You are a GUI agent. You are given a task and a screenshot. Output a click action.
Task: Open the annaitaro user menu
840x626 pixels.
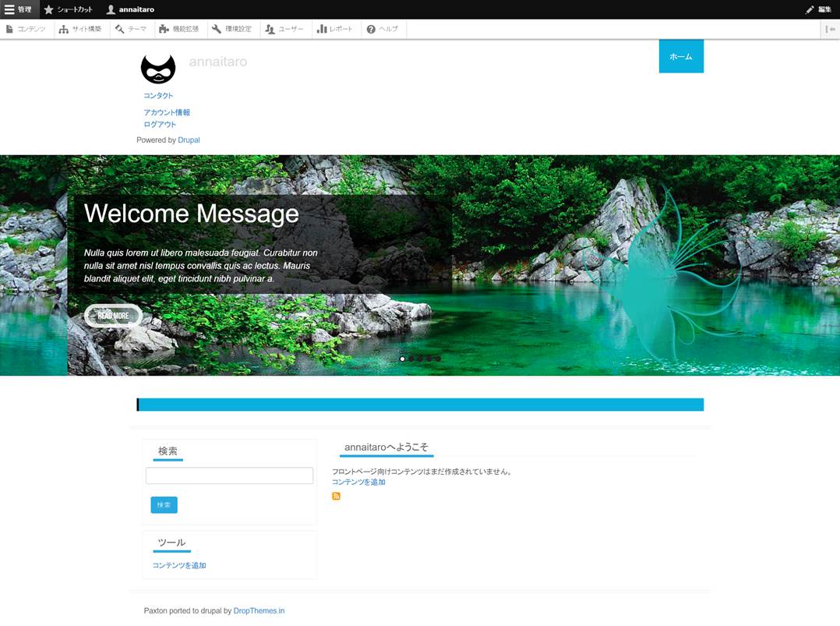pos(130,9)
